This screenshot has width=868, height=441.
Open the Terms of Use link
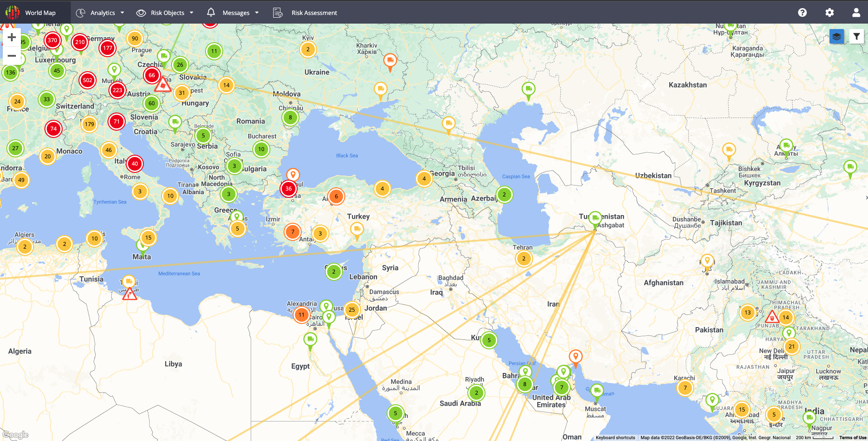[x=853, y=438]
